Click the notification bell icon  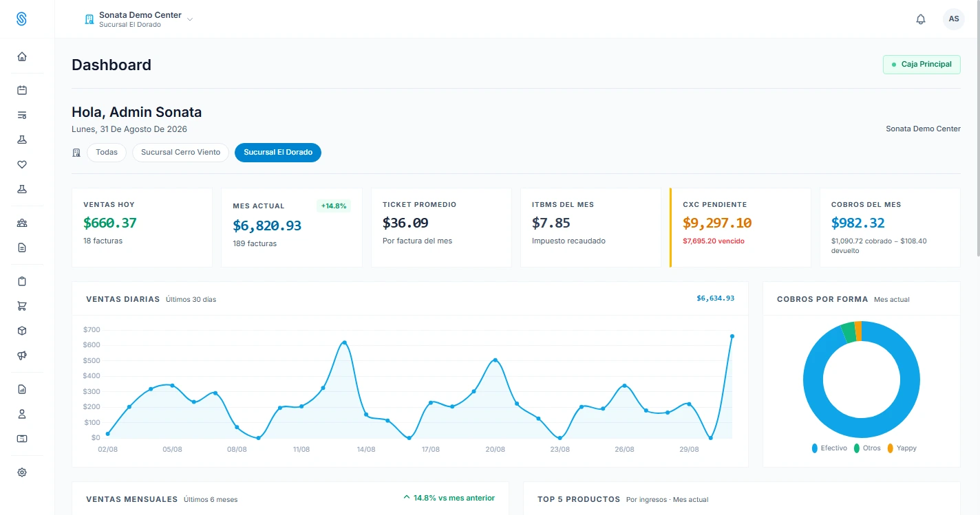pyautogui.click(x=921, y=19)
